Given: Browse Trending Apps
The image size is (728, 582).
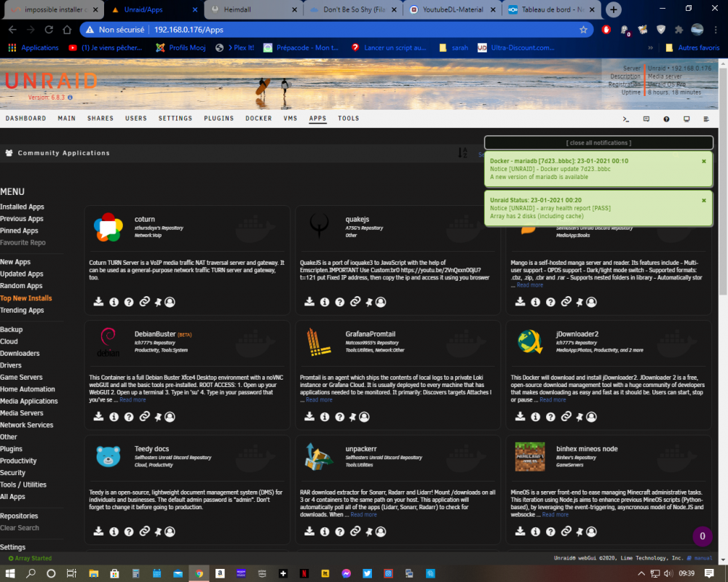Looking at the screenshot, I should coord(22,311).
